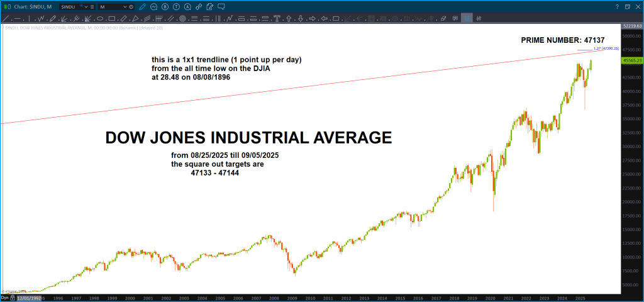644x302 pixels.
Task: Click the green 45565.23 price marker
Action: click(x=630, y=60)
